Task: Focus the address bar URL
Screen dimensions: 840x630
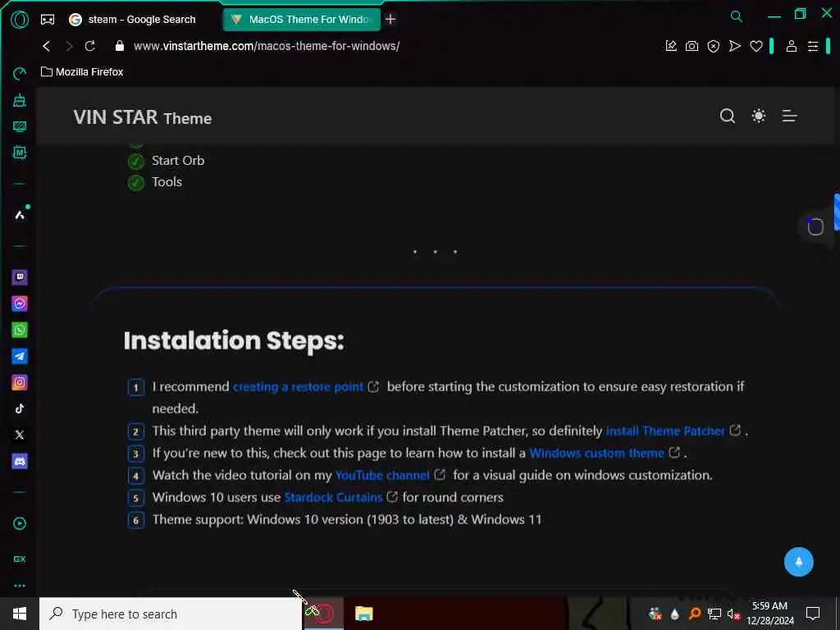Action: (267, 46)
